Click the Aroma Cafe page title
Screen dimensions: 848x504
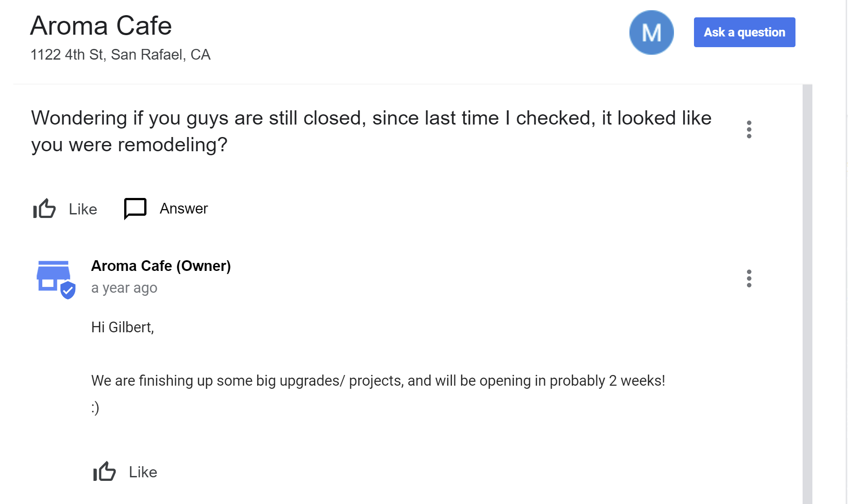101,26
